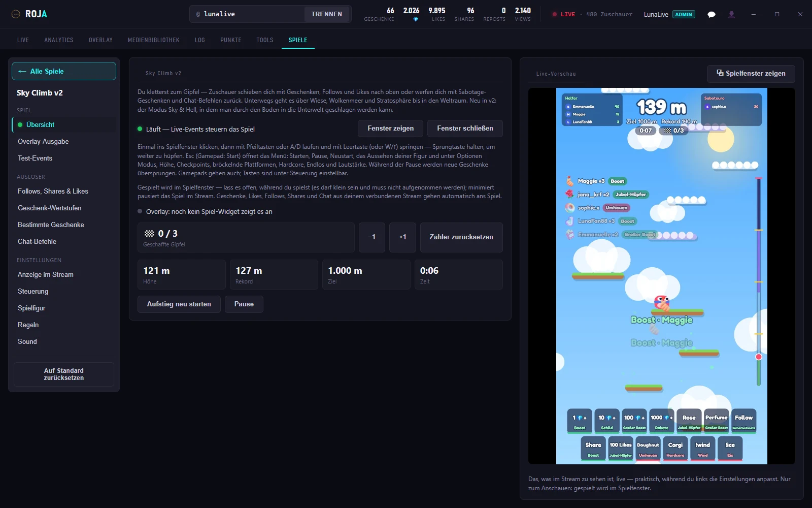Select the Corgi Hardcore tile in preview

coord(675,449)
